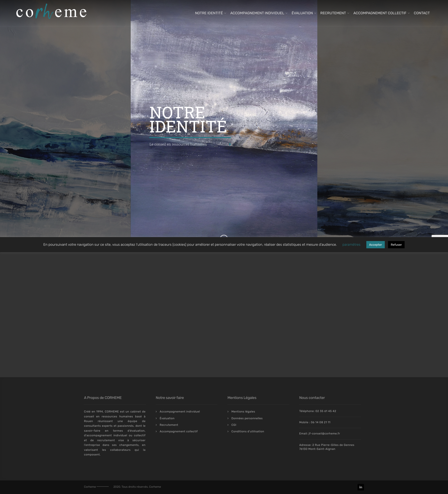Accept cookies with the Accepter button
The image size is (448, 494).
(375, 245)
